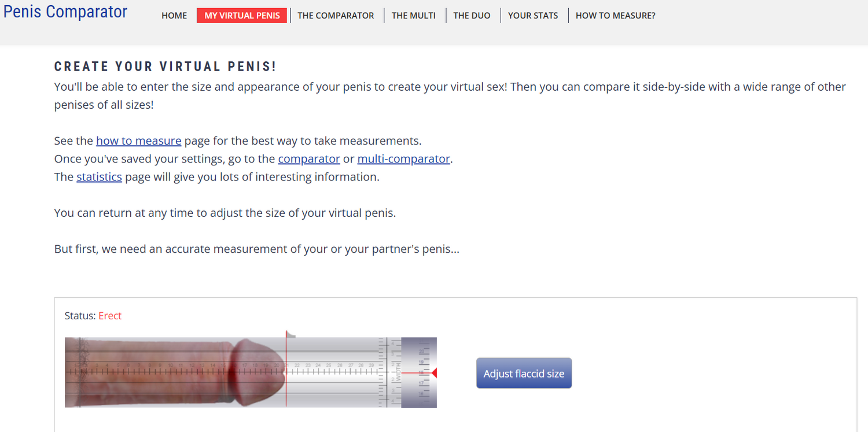Visit the "statistics" link
Viewport: 868px width, 432px height.
(99, 176)
